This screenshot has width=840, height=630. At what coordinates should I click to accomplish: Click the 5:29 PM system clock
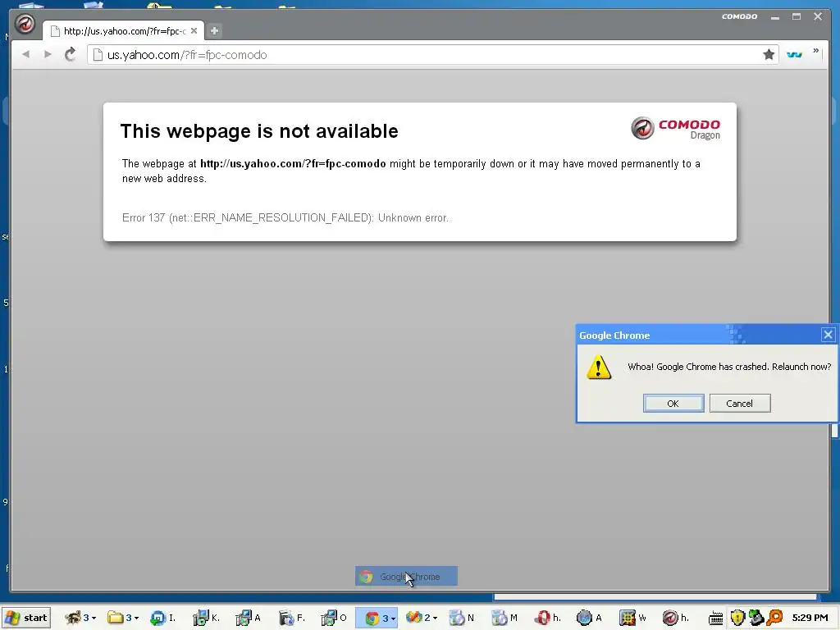(x=810, y=618)
